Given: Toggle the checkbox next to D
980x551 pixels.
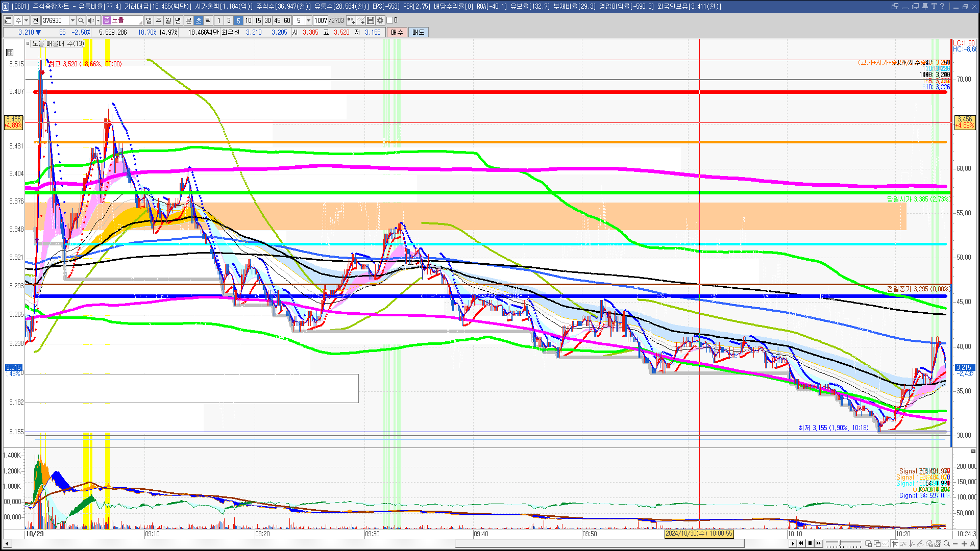Looking at the screenshot, I should coord(390,20).
